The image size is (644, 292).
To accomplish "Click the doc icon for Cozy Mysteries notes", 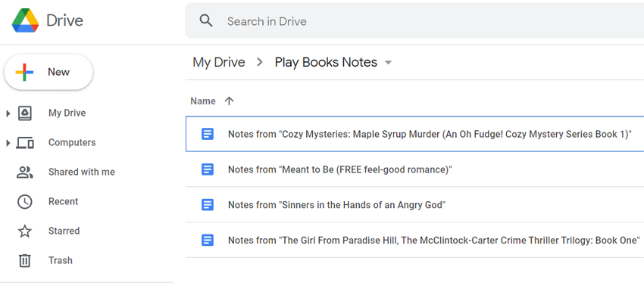I will (208, 134).
